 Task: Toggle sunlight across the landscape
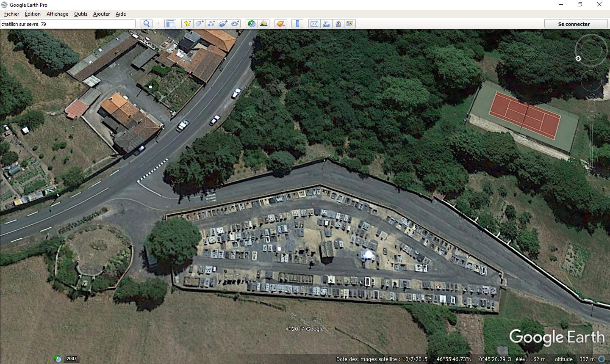point(263,24)
